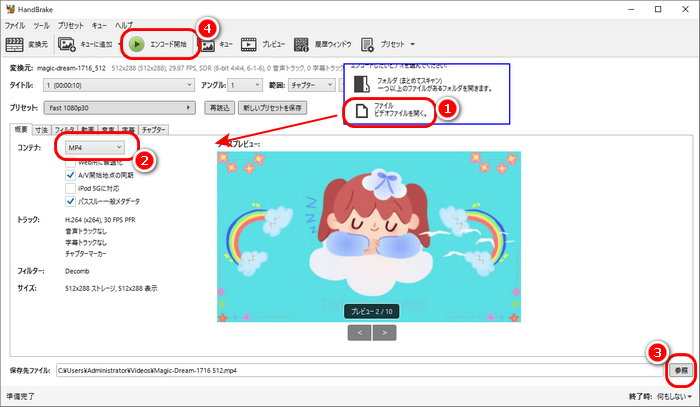700x407 pixels.
Task: Switch to the 概要 tab
Action: pyautogui.click(x=21, y=129)
